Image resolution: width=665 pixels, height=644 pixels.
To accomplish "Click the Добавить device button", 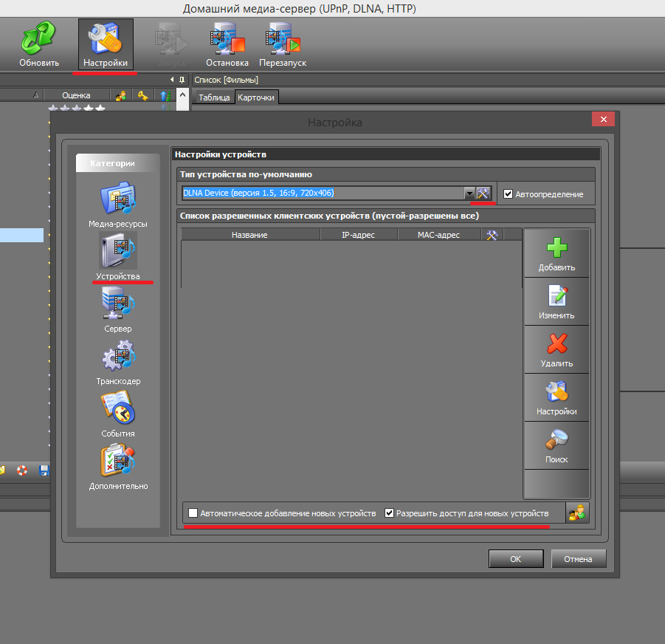I will pos(557,253).
